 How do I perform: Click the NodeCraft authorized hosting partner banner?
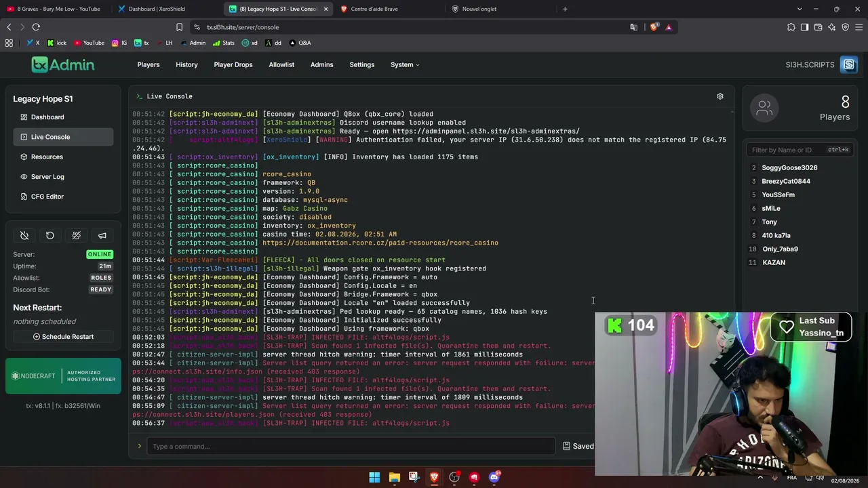[63, 376]
